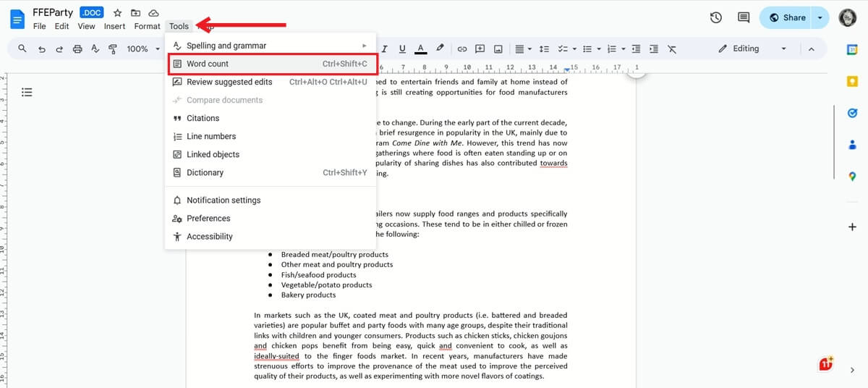
Task: Open the Insert menu
Action: (114, 26)
